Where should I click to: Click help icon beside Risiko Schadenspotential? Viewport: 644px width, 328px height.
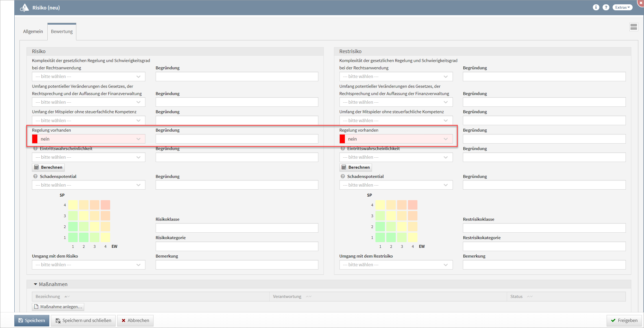coord(35,176)
